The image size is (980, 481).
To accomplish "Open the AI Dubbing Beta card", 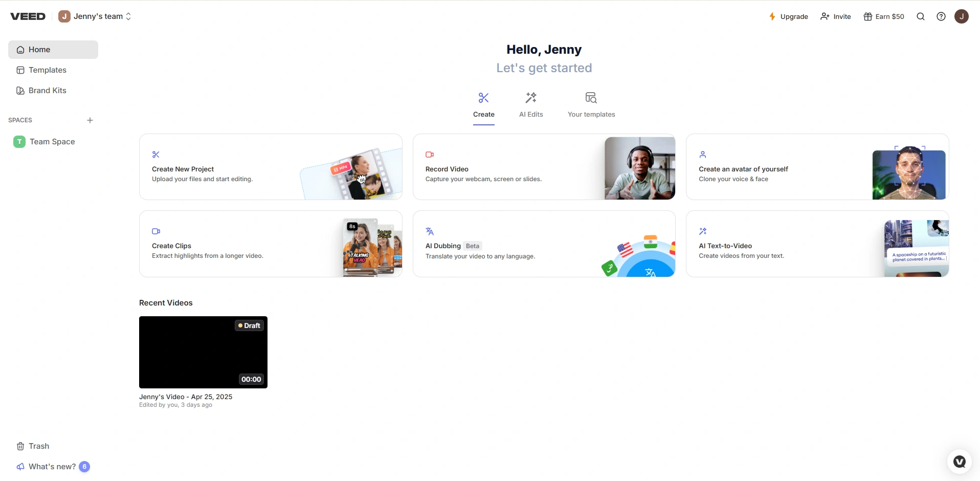I will (544, 244).
